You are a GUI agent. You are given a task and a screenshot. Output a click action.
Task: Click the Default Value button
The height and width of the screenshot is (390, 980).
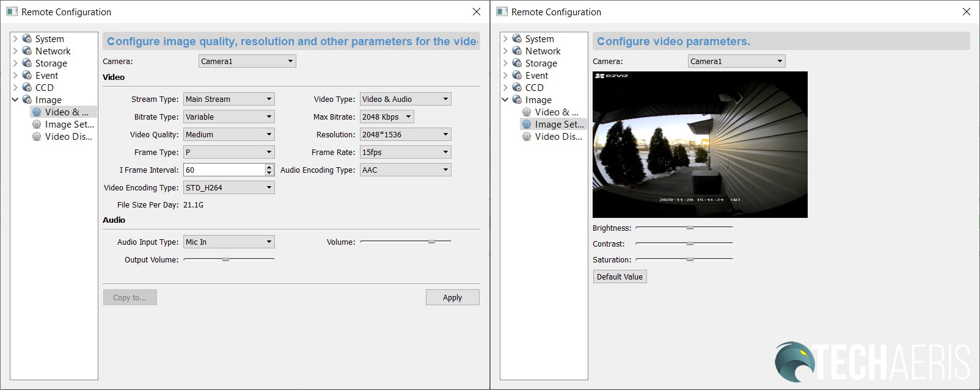620,276
